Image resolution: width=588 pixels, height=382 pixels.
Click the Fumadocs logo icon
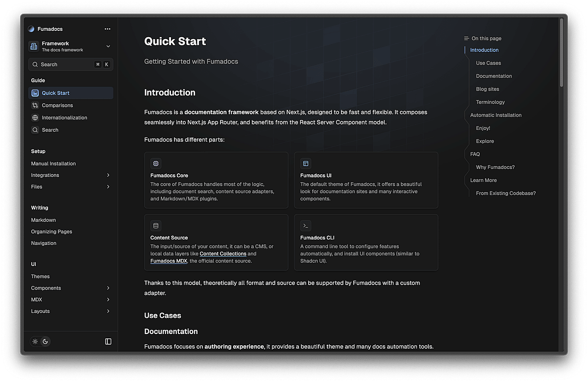[31, 29]
